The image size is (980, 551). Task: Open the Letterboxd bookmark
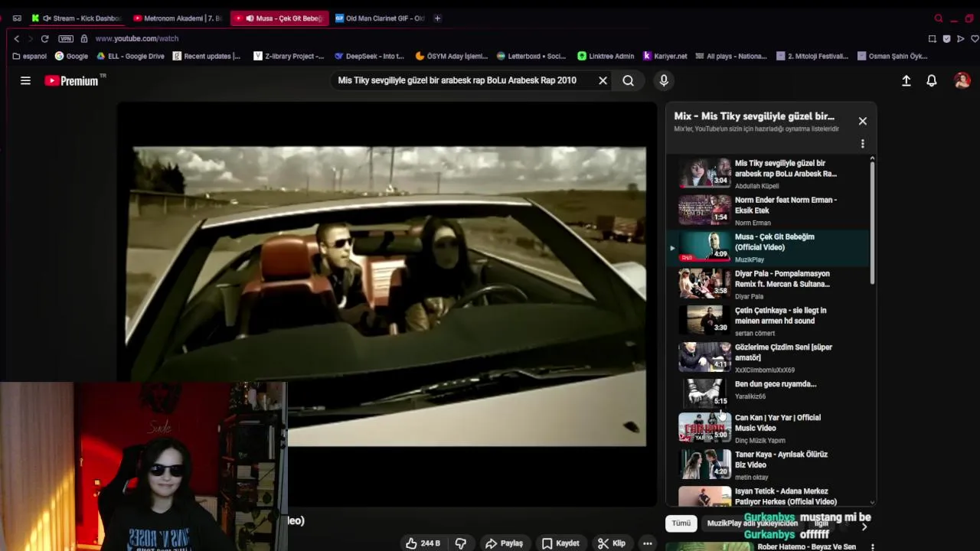tap(531, 56)
